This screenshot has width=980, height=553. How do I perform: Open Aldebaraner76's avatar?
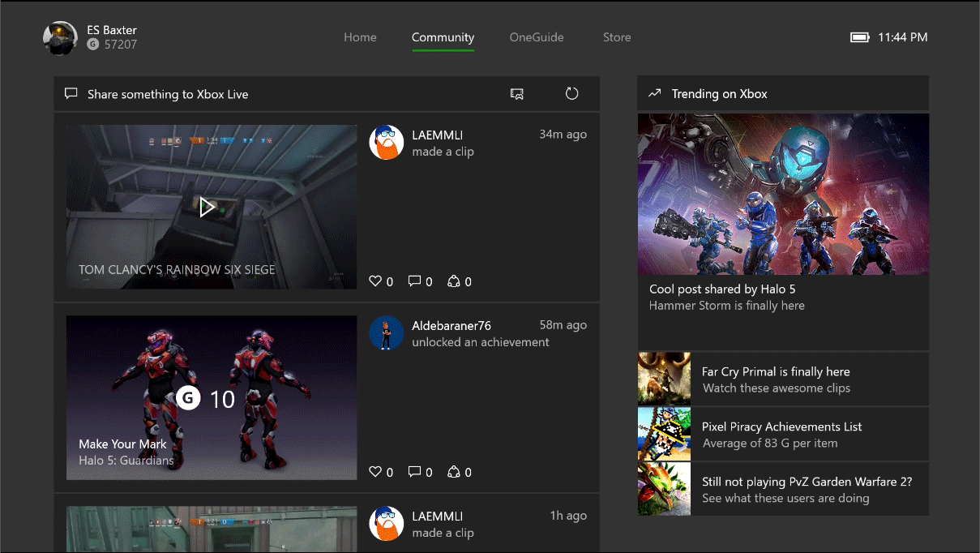point(387,333)
